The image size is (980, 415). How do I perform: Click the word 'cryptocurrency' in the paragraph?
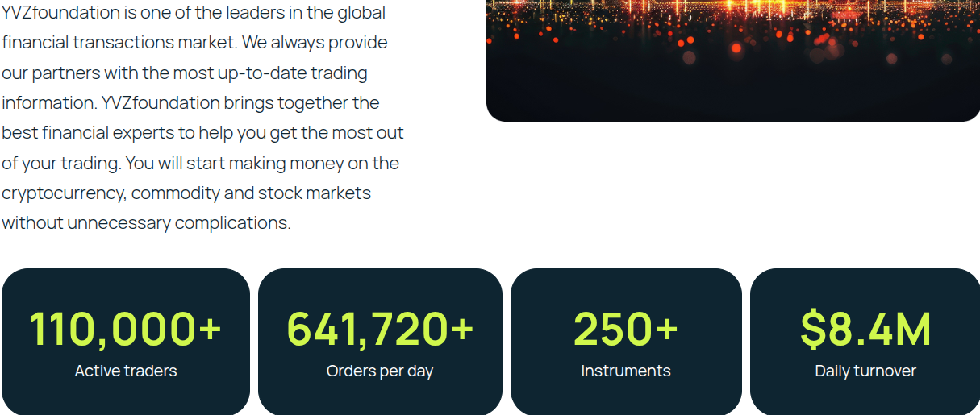pyautogui.click(x=64, y=193)
